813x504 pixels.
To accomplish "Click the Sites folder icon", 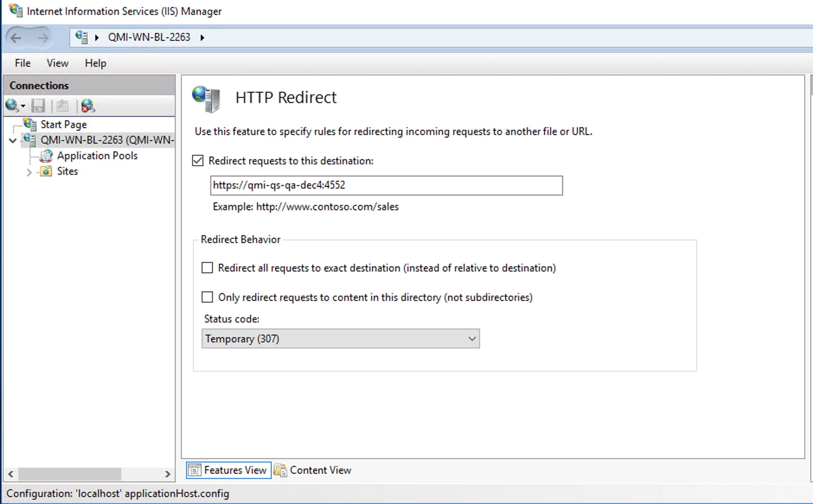I will click(x=46, y=171).
